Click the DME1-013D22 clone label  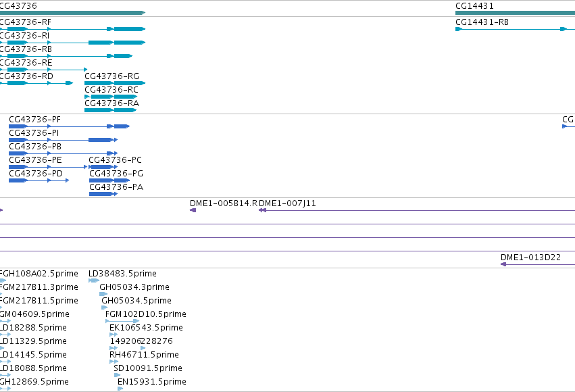[x=530, y=258]
